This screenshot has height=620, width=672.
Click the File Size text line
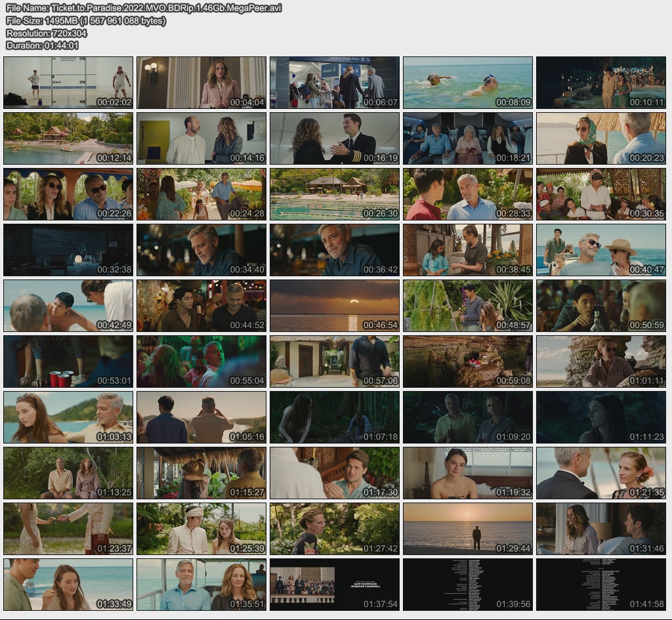(x=85, y=20)
